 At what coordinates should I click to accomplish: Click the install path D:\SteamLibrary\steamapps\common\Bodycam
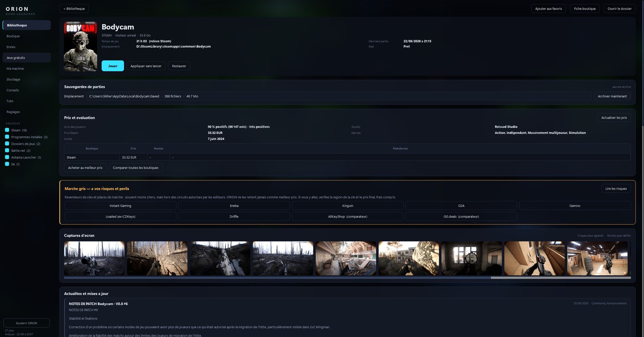[173, 46]
